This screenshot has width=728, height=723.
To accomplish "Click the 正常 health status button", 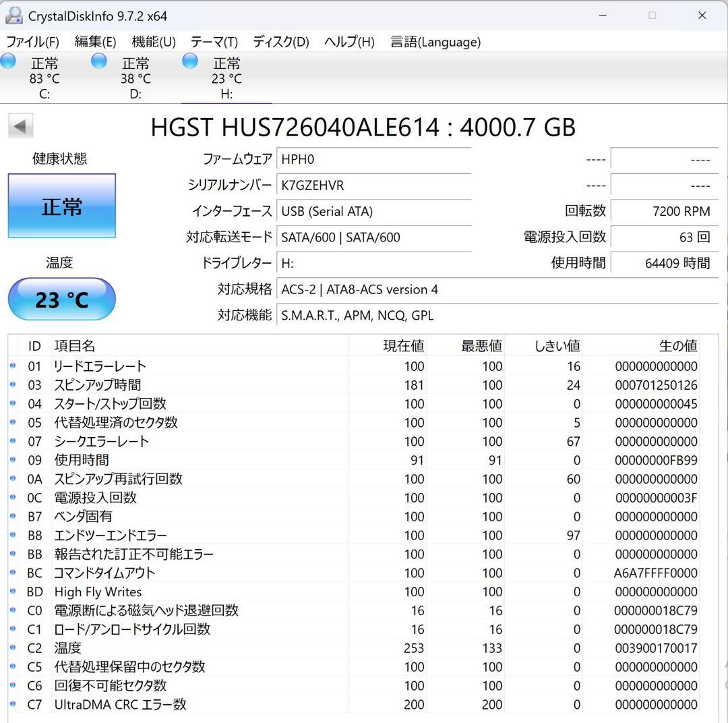I will click(x=61, y=206).
